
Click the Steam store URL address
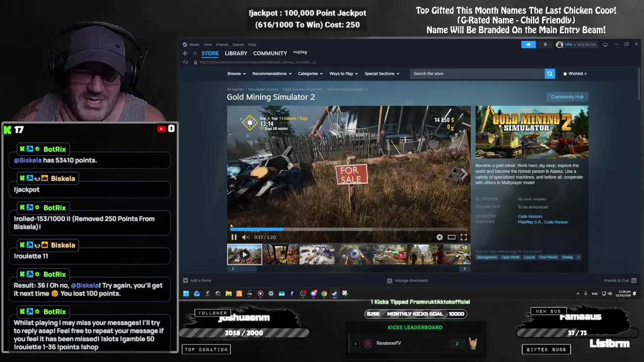tap(258, 62)
